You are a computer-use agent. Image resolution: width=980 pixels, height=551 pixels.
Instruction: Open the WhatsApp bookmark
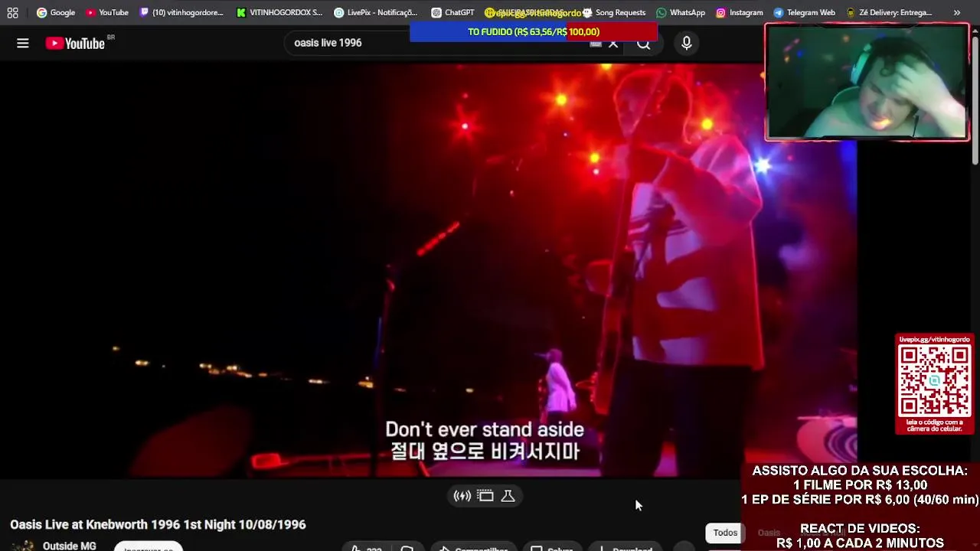tap(681, 12)
